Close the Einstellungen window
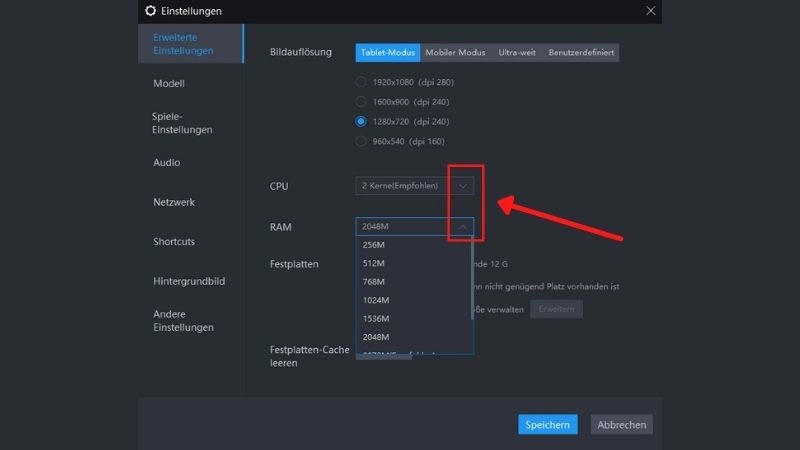The width and height of the screenshot is (800, 450). [x=651, y=11]
